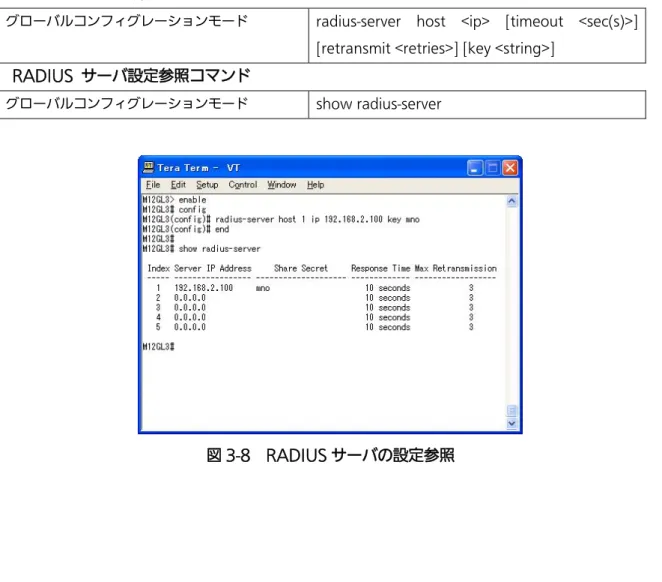Click the 'Tera Term - VT' title text
This screenshot has width=662, height=582.
(x=198, y=168)
